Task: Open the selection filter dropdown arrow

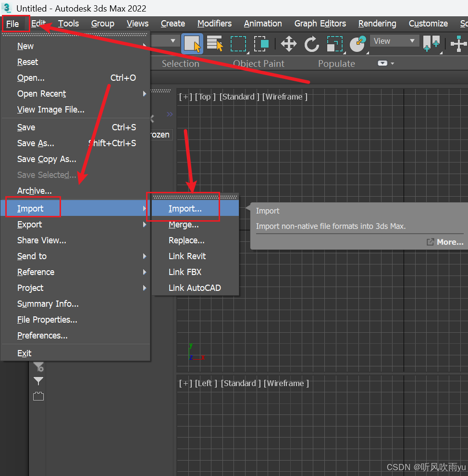Action: [173, 41]
